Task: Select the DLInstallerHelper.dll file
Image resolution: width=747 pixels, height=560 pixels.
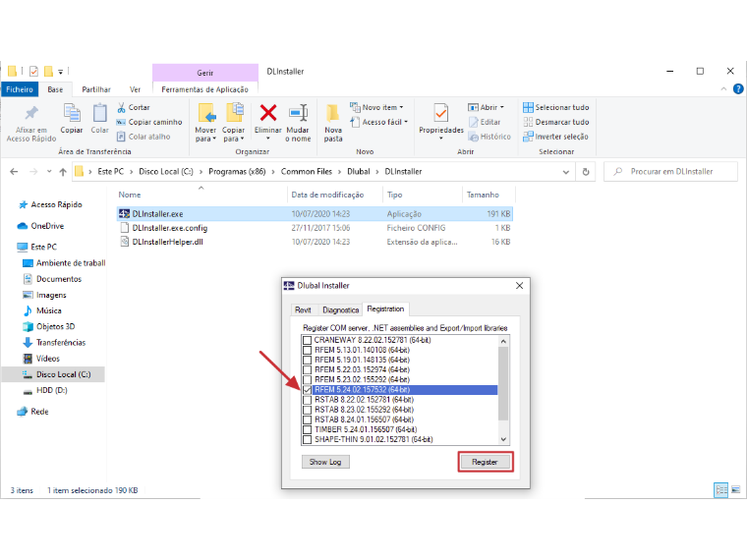Action: click(x=315, y=242)
